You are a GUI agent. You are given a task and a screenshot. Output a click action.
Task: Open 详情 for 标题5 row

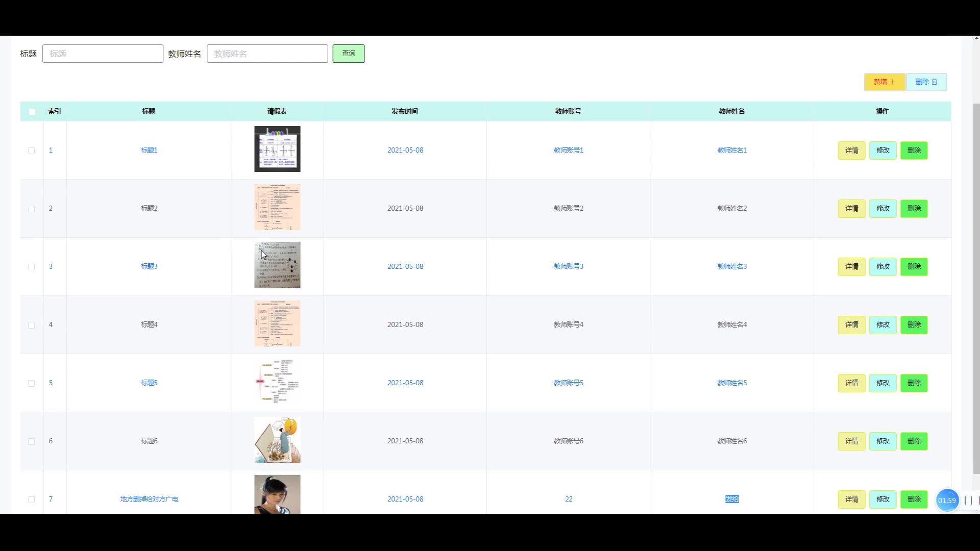coord(851,383)
